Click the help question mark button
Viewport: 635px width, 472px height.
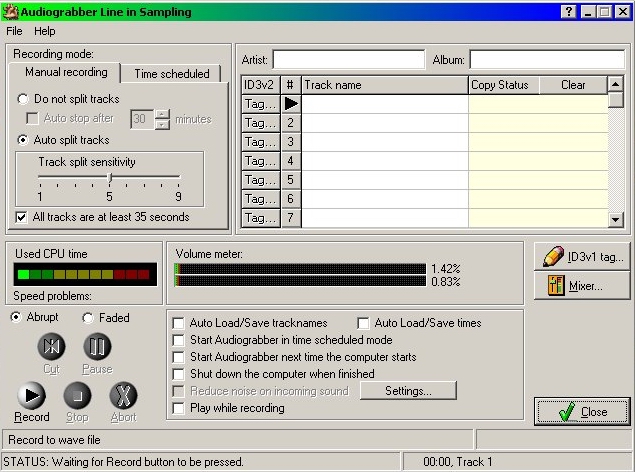569,12
